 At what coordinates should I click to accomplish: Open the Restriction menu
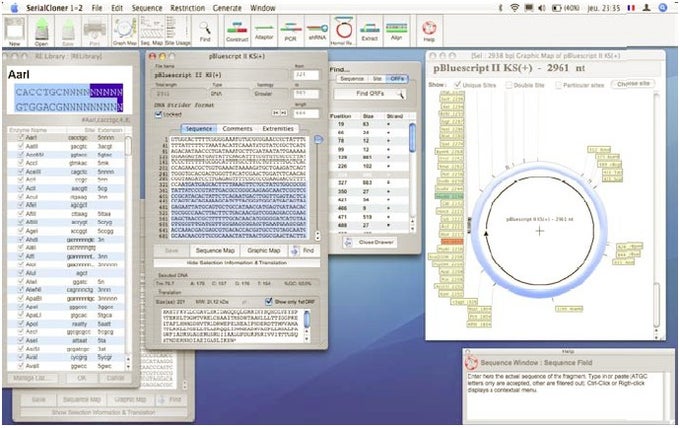187,8
